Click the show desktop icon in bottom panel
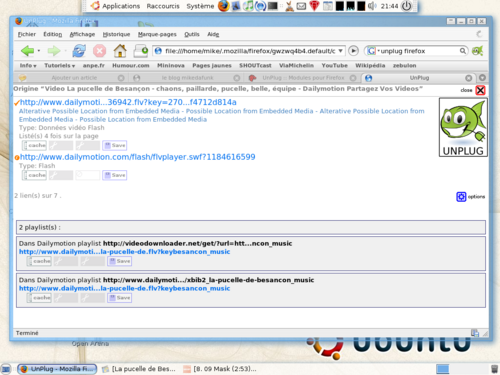This screenshot has width=500, height=375. click(6, 369)
